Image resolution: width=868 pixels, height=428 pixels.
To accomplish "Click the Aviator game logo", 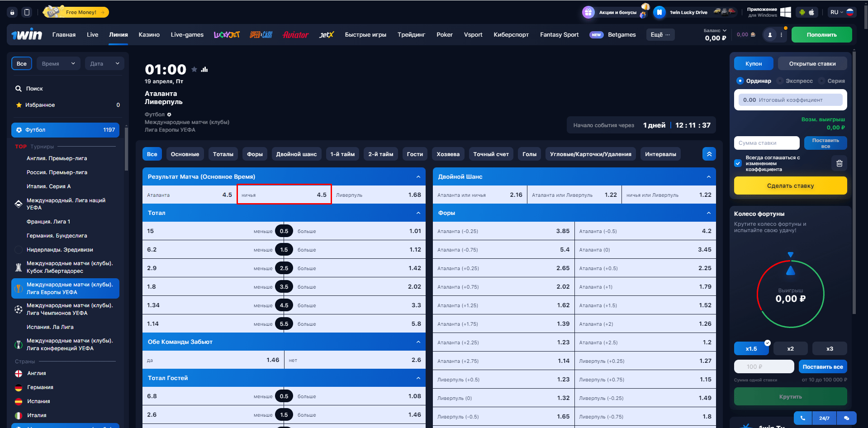I will pyautogui.click(x=295, y=35).
